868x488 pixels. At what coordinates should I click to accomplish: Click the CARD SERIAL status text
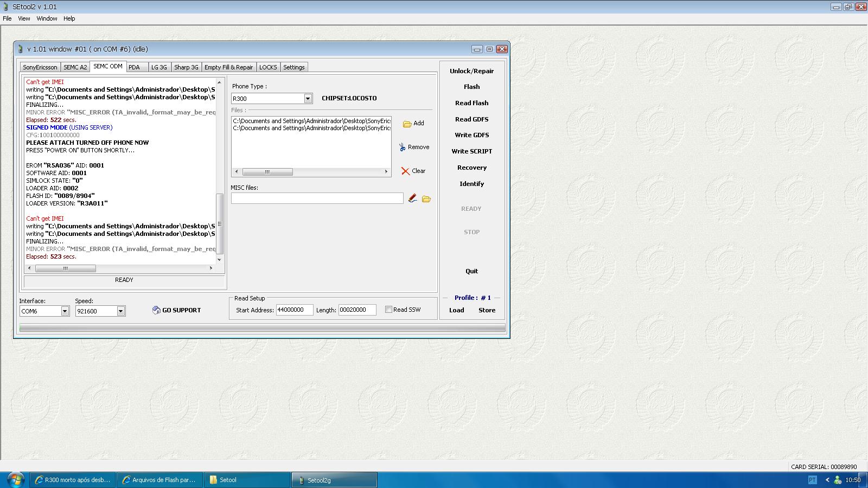[824, 467]
